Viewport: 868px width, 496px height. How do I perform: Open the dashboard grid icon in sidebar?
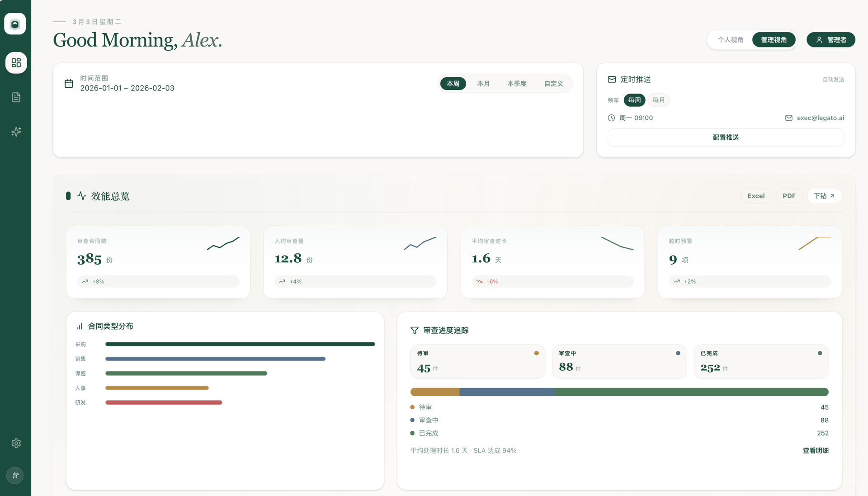(16, 62)
